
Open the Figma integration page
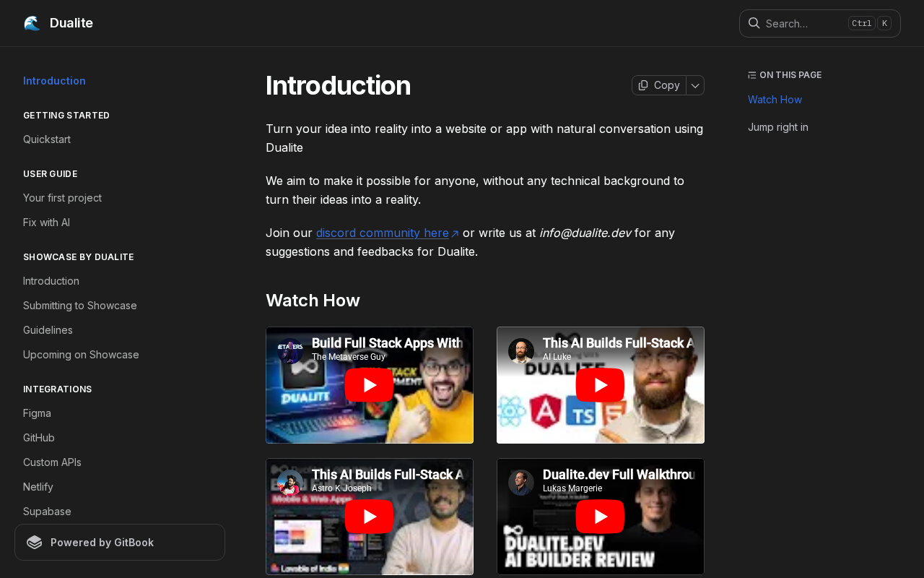(x=37, y=413)
